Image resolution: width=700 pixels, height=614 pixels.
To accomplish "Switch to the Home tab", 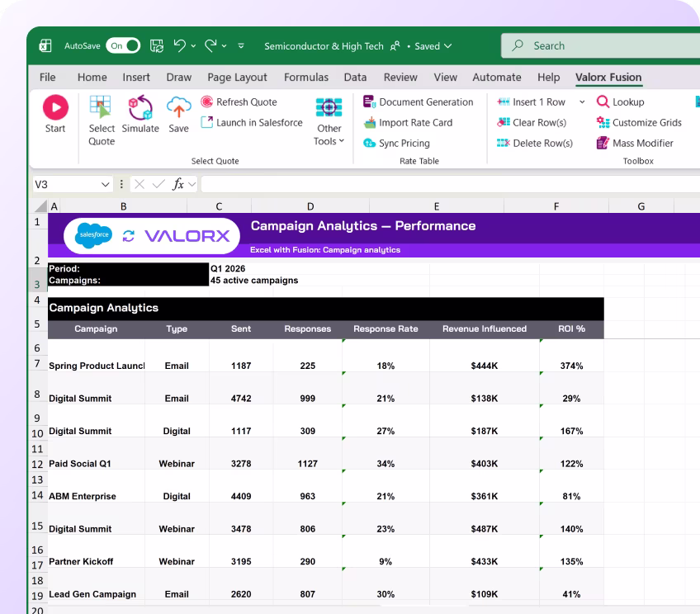I will click(x=92, y=78).
